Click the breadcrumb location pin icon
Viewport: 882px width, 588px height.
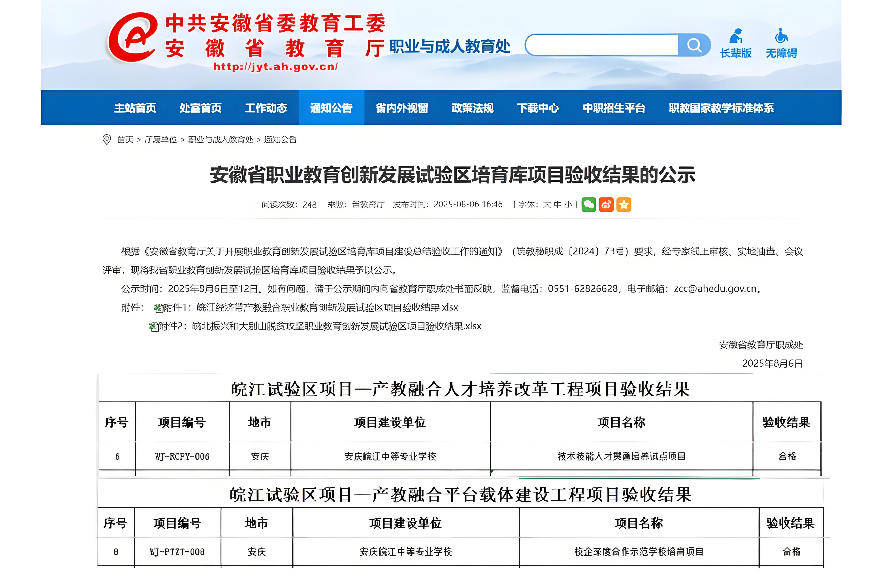(107, 139)
